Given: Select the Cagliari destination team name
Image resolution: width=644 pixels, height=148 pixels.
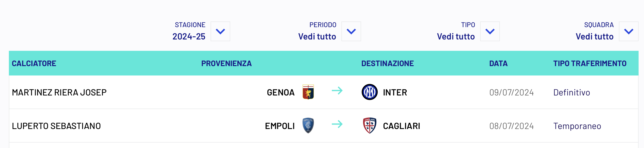Looking at the screenshot, I should 401,126.
